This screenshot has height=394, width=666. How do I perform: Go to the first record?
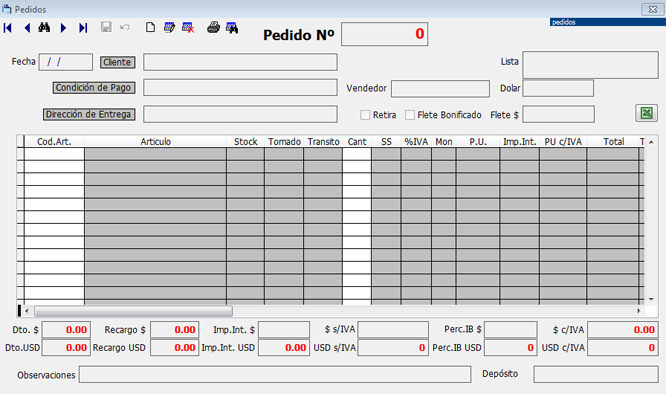tap(8, 28)
